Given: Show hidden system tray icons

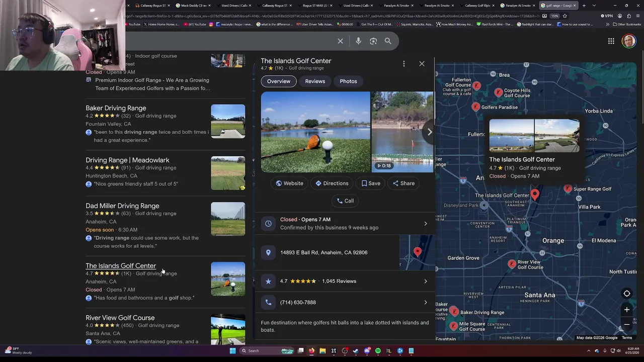Looking at the screenshot, I should point(589,351).
